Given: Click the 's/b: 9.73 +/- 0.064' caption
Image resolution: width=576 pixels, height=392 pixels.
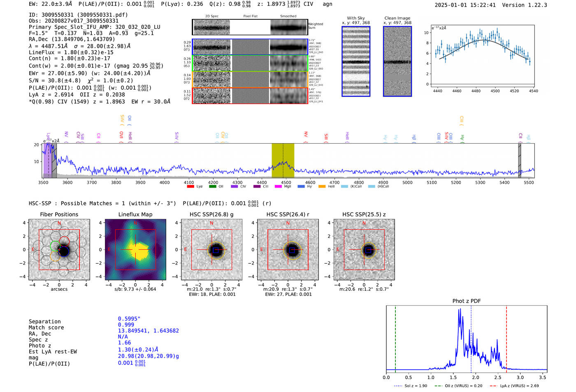Looking at the screenshot, I should coord(135,289).
